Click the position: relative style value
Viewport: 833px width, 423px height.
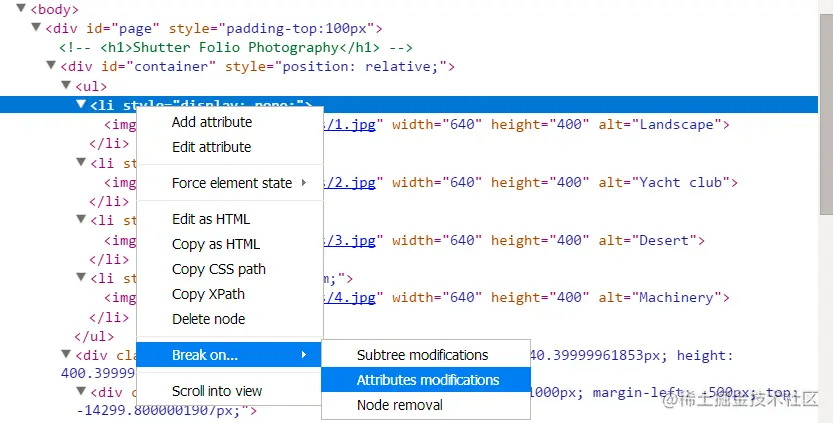coord(360,66)
